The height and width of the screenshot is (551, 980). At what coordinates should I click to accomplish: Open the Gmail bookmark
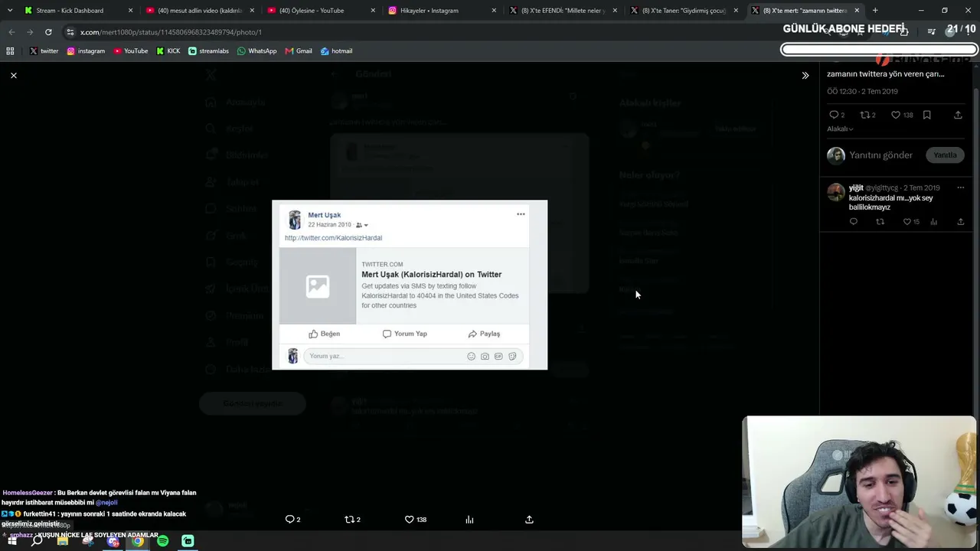pos(299,51)
